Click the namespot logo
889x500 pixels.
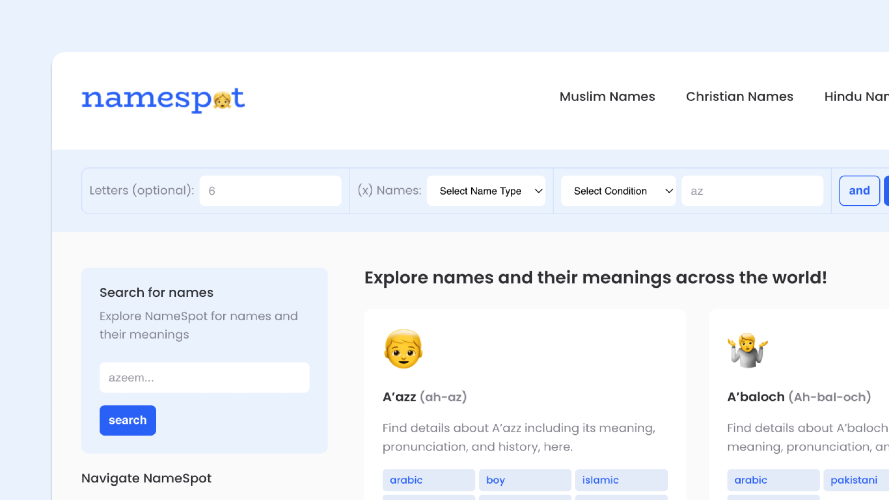point(163,99)
